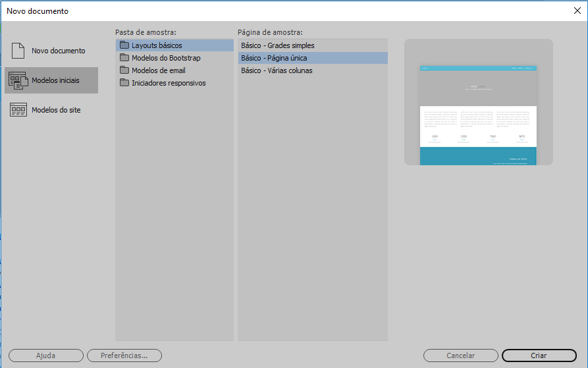Switch to Modelos iniciais category
This screenshot has height=368, width=588.
point(51,80)
